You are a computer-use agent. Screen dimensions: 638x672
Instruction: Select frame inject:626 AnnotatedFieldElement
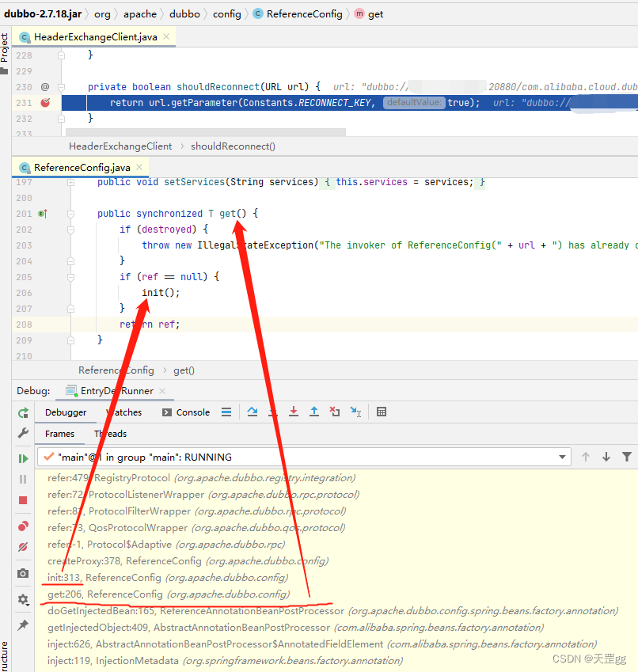click(x=335, y=644)
